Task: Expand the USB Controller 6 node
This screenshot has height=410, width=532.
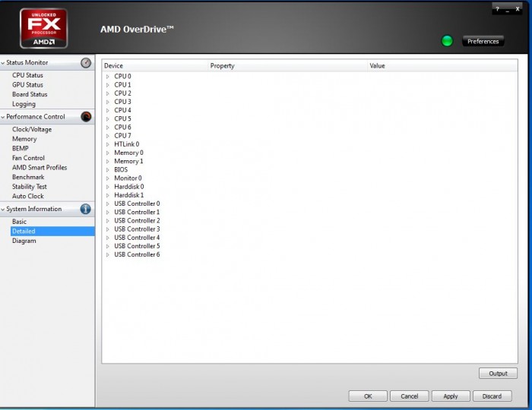Action: tap(108, 254)
